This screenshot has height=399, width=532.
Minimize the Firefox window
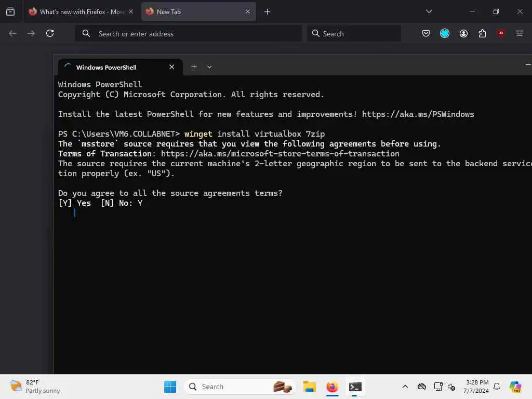coord(472,11)
